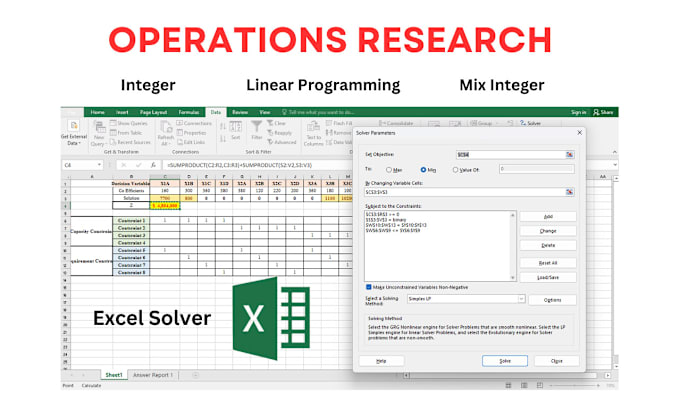This screenshot has height=409, width=680.
Task: Click Tell me what you want lightbulb
Action: (x=284, y=112)
